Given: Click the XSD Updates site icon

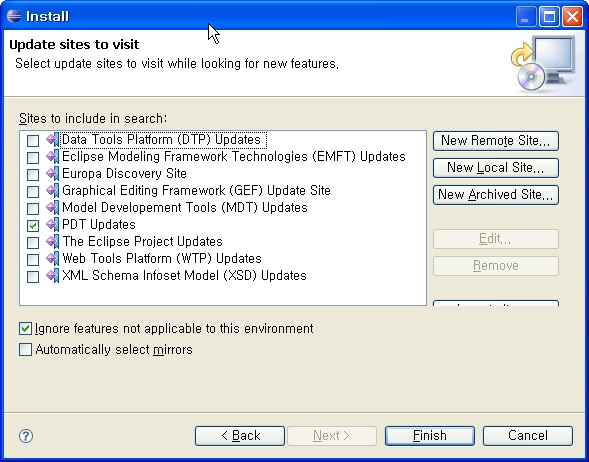Looking at the screenshot, I should (53, 275).
